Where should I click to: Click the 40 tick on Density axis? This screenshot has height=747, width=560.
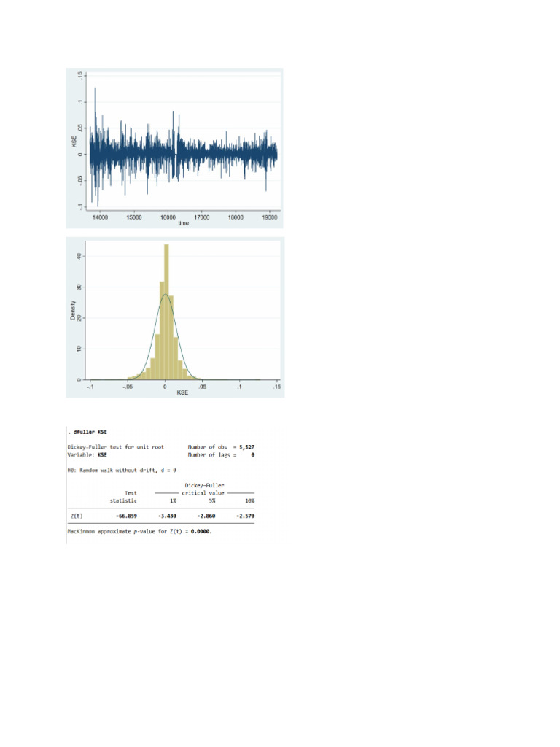[x=79, y=256]
